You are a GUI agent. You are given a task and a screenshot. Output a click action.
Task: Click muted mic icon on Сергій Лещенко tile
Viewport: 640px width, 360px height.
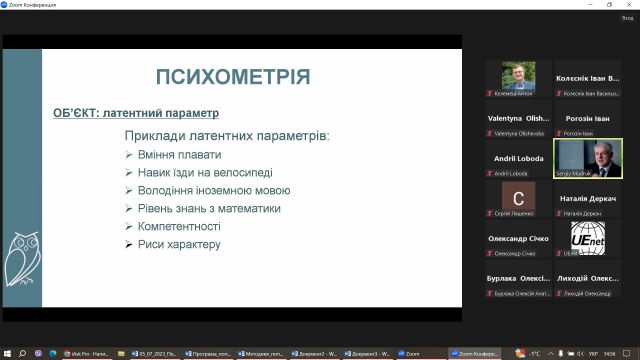pyautogui.click(x=489, y=213)
